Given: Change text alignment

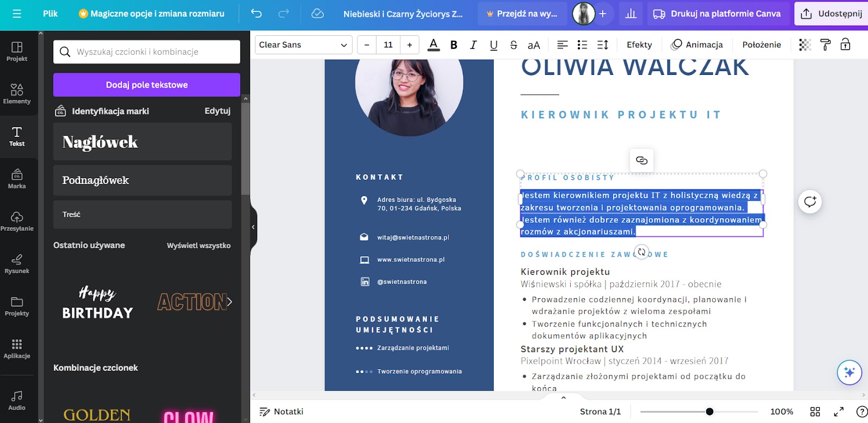Looking at the screenshot, I should point(563,45).
